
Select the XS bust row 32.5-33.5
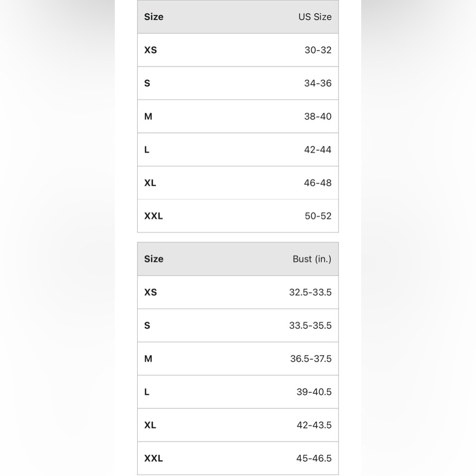(x=238, y=292)
